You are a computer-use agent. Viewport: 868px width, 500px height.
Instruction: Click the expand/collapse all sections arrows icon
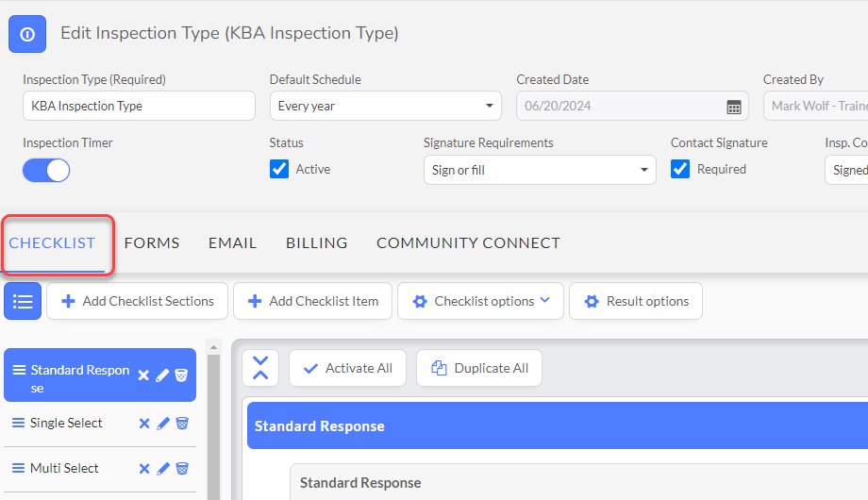point(260,368)
